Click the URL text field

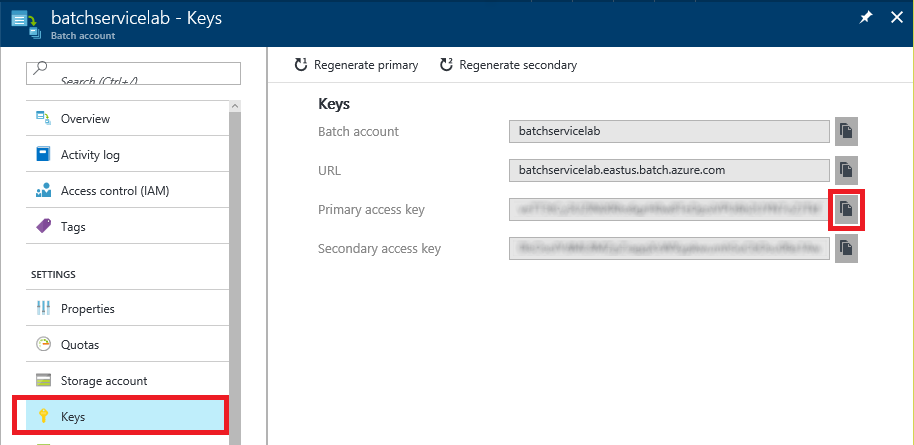[669, 170]
